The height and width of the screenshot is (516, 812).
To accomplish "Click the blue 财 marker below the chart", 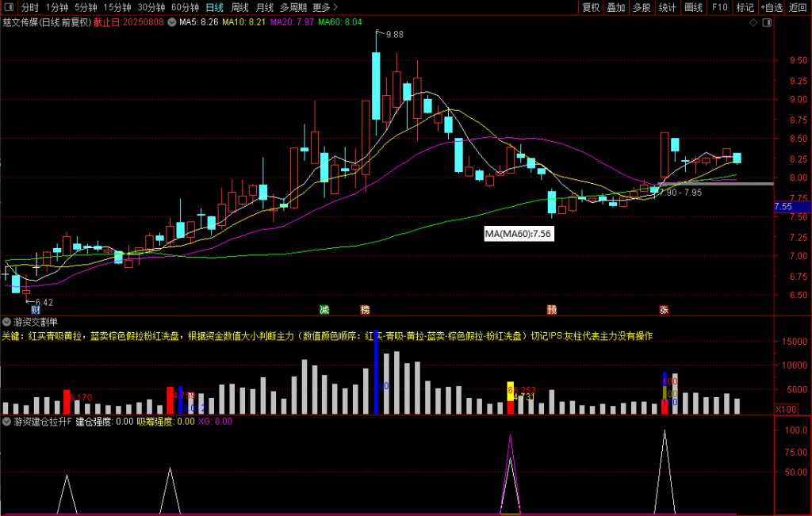I will click(36, 309).
